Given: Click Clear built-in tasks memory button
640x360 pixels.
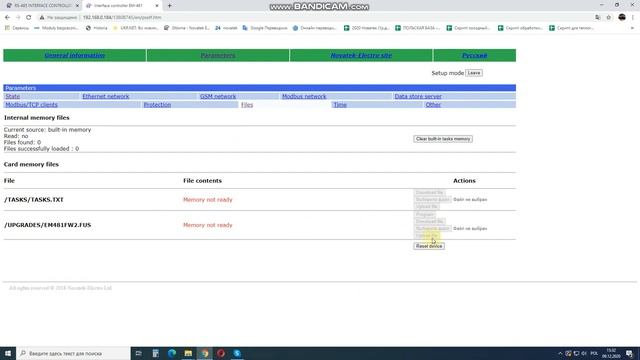Looking at the screenshot, I should [x=443, y=139].
